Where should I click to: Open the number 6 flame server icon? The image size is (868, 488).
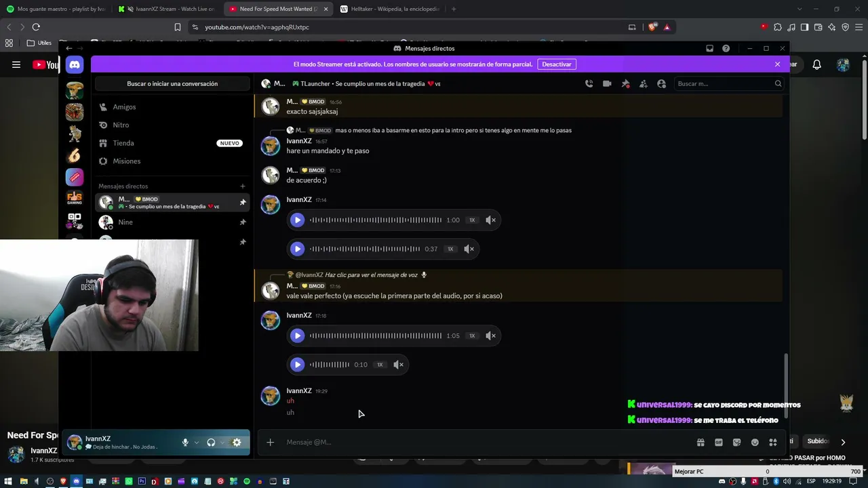click(75, 155)
